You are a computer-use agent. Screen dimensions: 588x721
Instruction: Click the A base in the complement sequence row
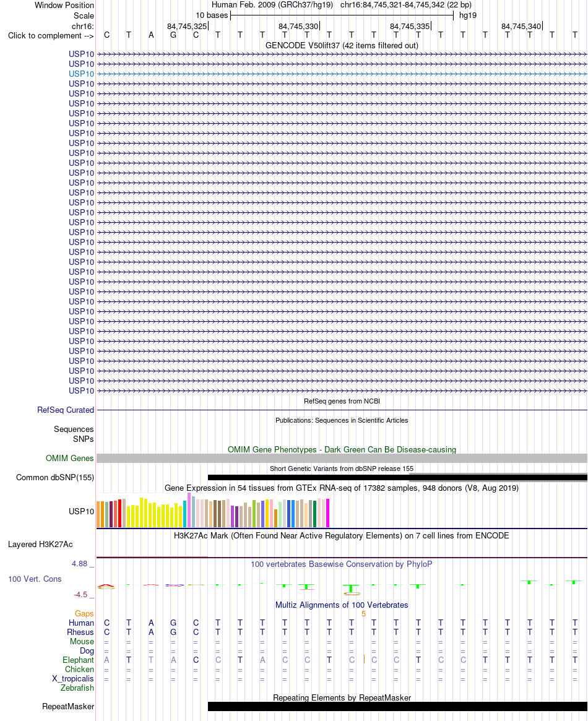pos(151,35)
